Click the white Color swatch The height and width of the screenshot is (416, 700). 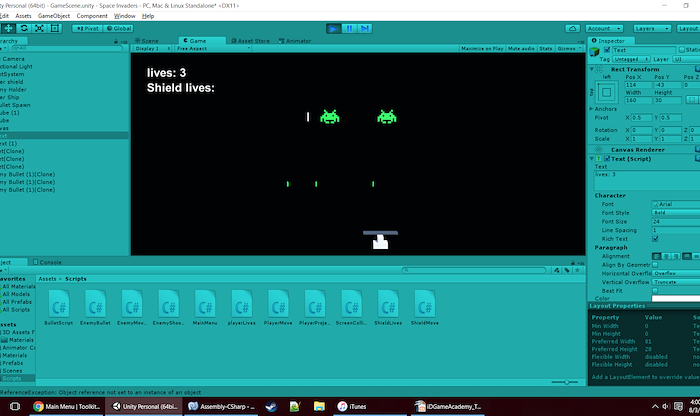point(676,299)
